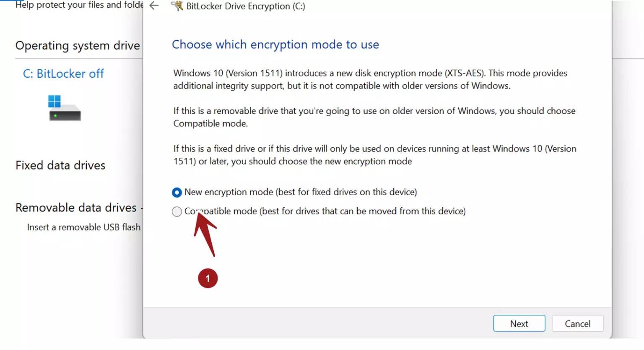Open the C: BitLocker off link
Viewport: 644px width, 350px height.
pos(63,73)
